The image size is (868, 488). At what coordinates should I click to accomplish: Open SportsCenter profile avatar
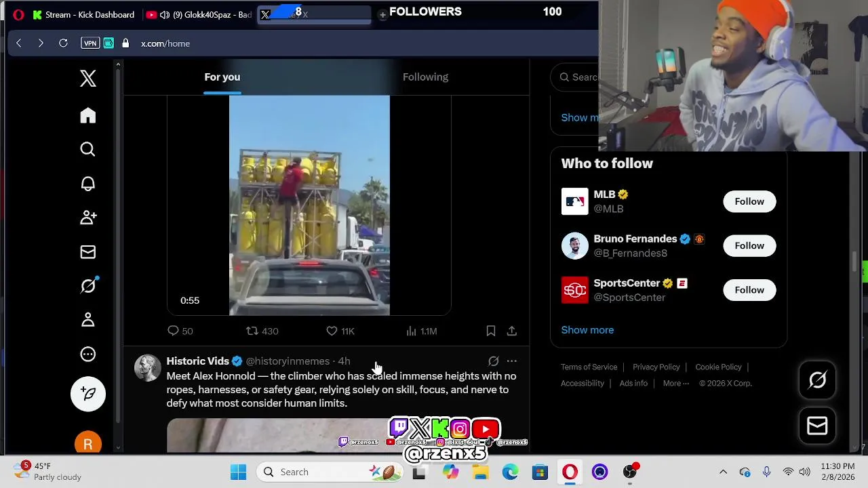tap(575, 290)
